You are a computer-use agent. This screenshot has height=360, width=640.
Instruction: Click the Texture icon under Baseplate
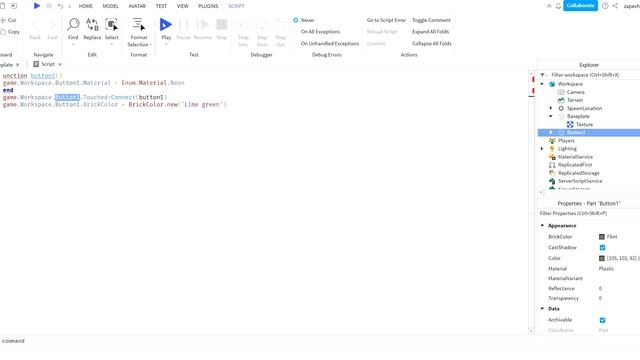570,124
